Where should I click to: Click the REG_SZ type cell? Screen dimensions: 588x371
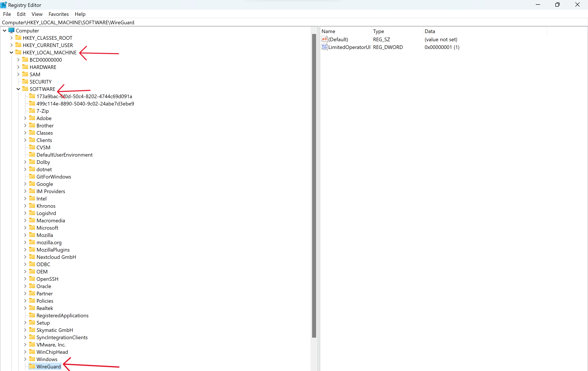click(381, 39)
